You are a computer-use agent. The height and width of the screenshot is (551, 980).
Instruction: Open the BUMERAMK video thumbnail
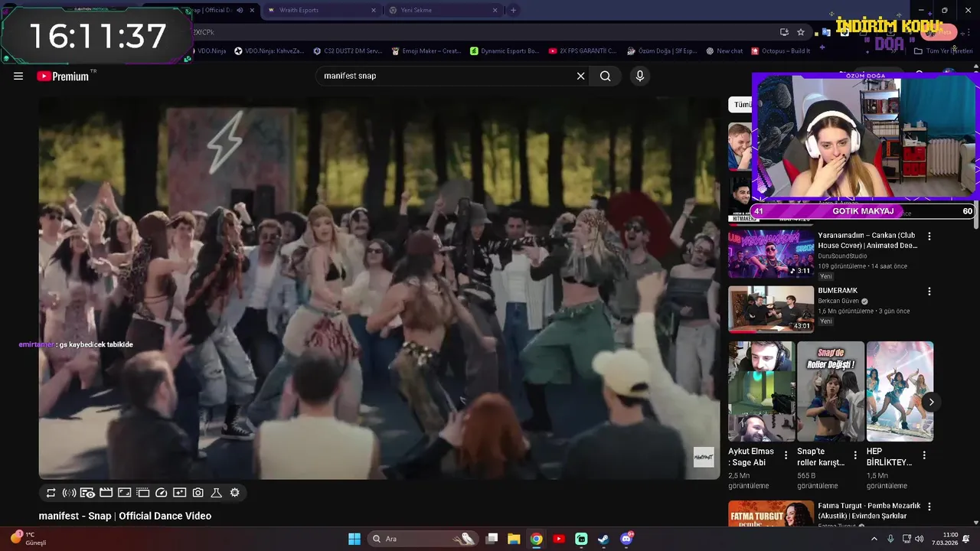[770, 309]
